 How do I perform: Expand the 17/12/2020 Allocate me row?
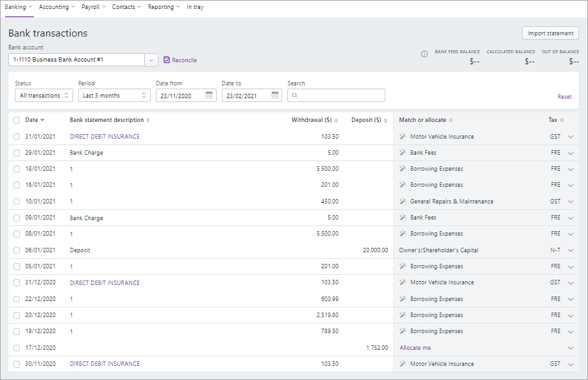(570, 348)
